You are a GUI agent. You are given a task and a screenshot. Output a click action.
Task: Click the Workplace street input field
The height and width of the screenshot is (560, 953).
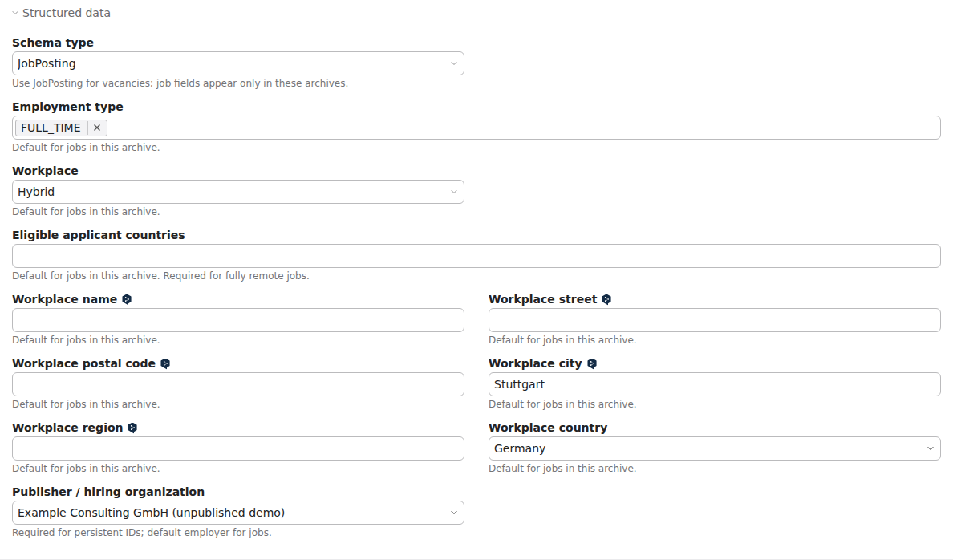pos(714,320)
